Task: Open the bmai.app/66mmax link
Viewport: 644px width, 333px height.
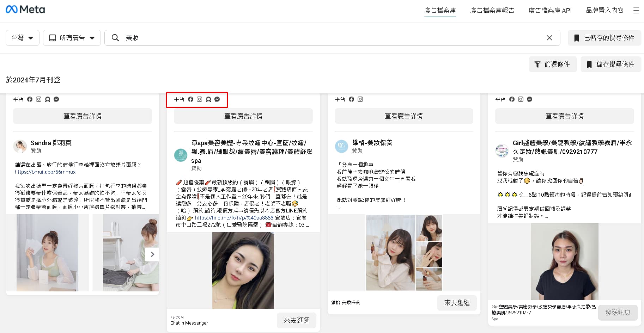Action: 45,172
